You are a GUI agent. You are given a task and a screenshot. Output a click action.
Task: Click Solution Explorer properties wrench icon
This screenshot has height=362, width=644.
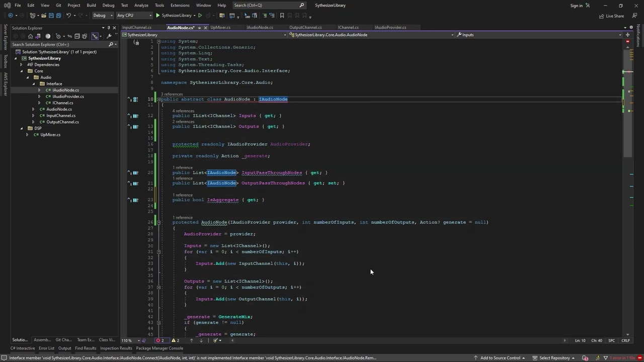tap(109, 36)
